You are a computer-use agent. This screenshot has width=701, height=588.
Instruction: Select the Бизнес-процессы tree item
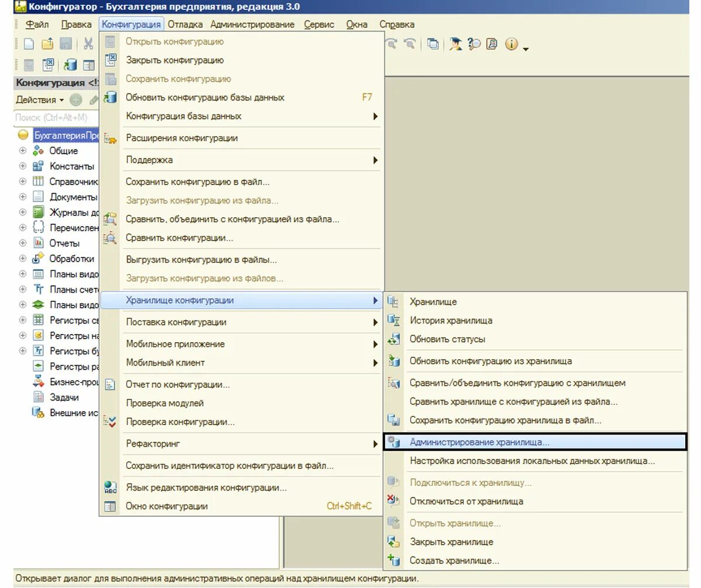(74, 382)
